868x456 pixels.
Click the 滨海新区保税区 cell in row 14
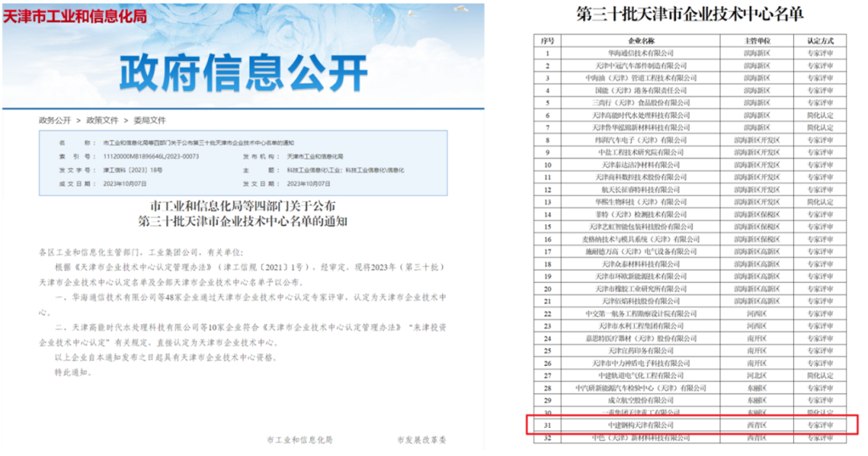tap(757, 215)
